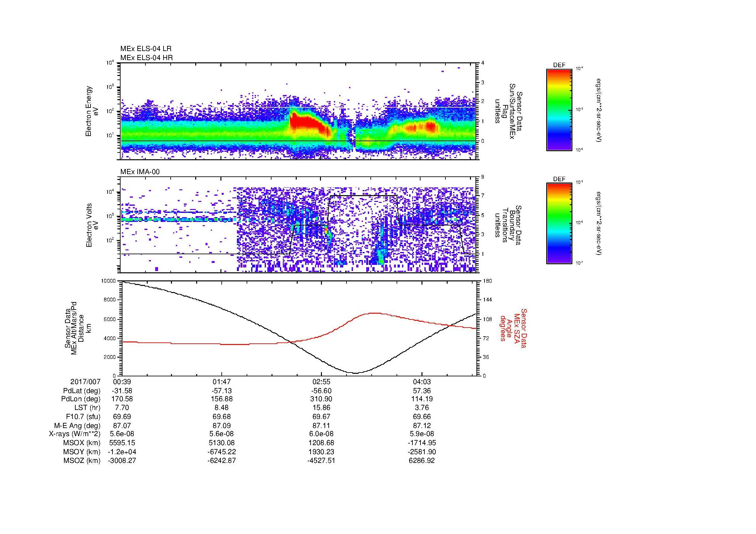Click the 'MSOZ (km)' row label
756x534 pixels.
click(x=82, y=461)
